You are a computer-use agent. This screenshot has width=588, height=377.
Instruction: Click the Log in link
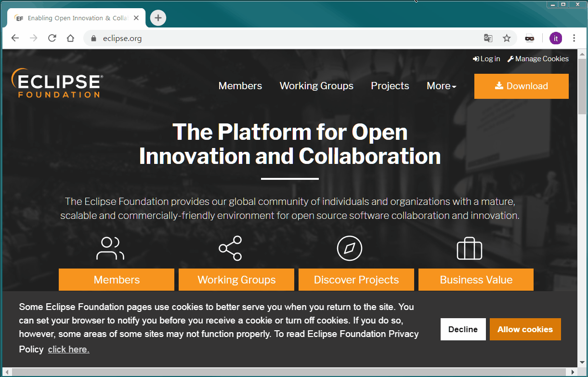486,59
